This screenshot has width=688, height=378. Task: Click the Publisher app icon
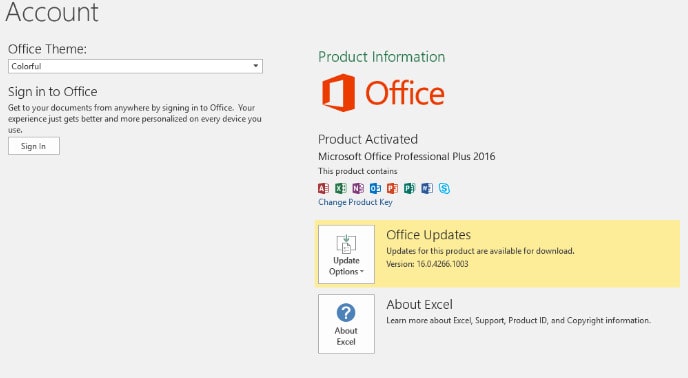(x=409, y=188)
